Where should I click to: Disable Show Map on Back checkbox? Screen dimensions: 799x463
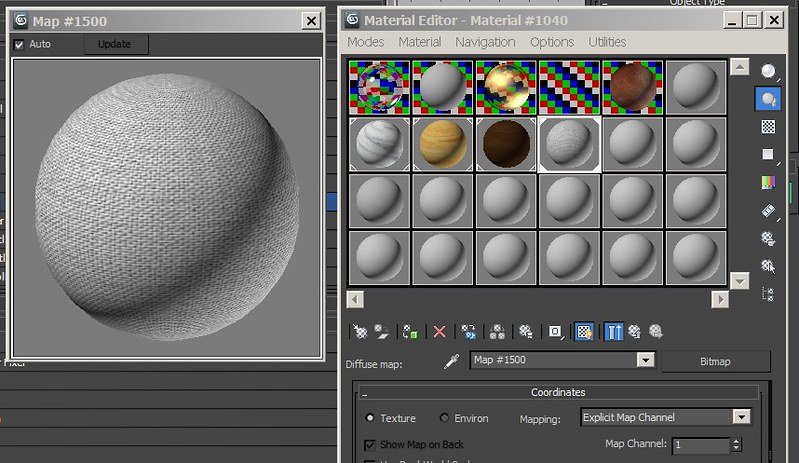[x=370, y=444]
